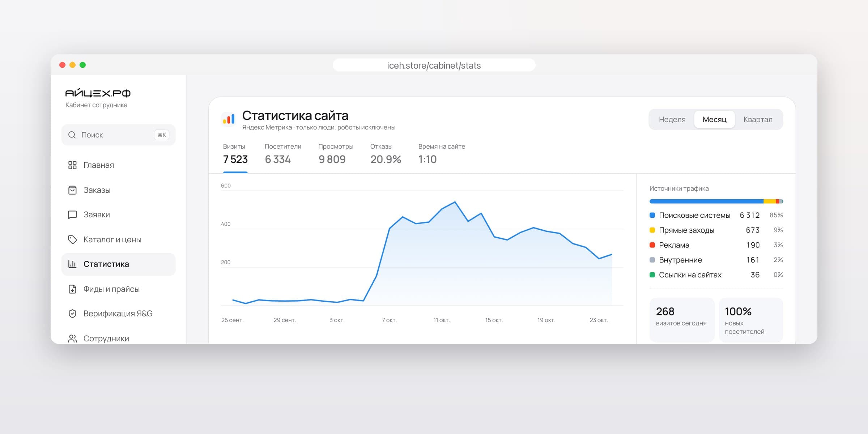Open Верификация R&G menu item

point(119,314)
